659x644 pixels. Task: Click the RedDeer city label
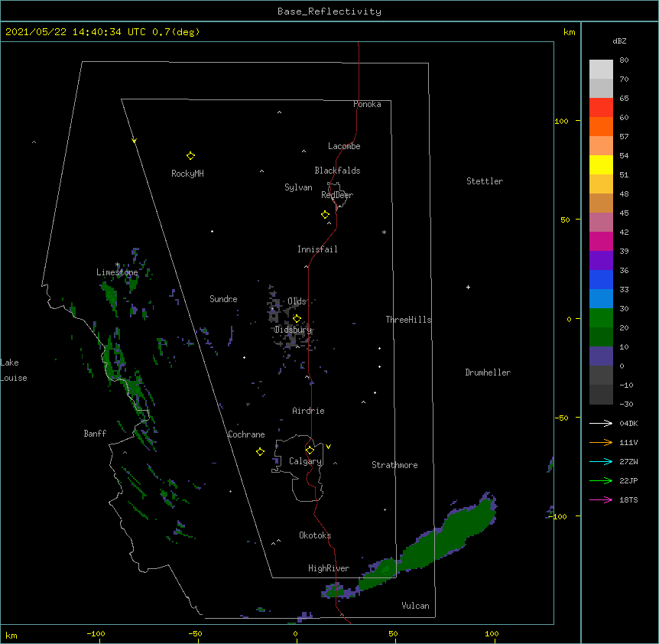(337, 195)
